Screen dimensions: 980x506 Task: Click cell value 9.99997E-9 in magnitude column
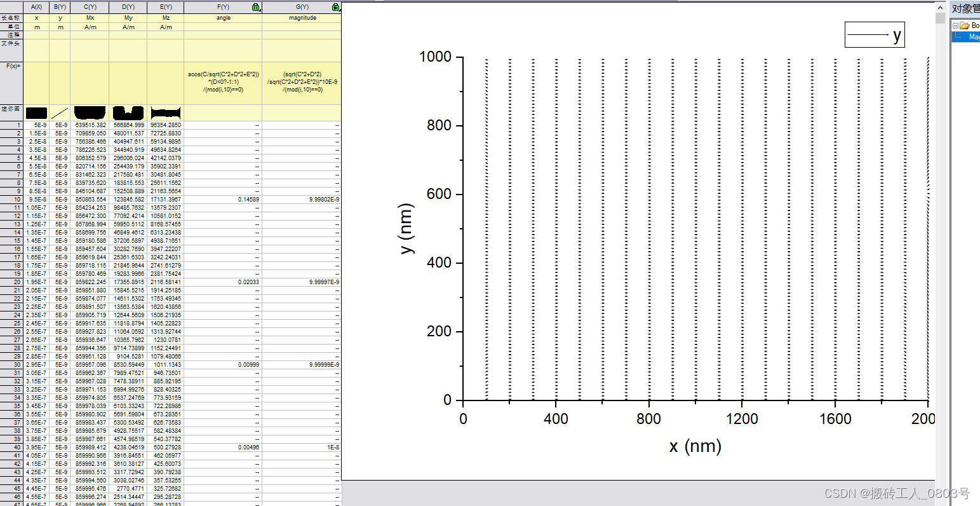click(x=302, y=282)
